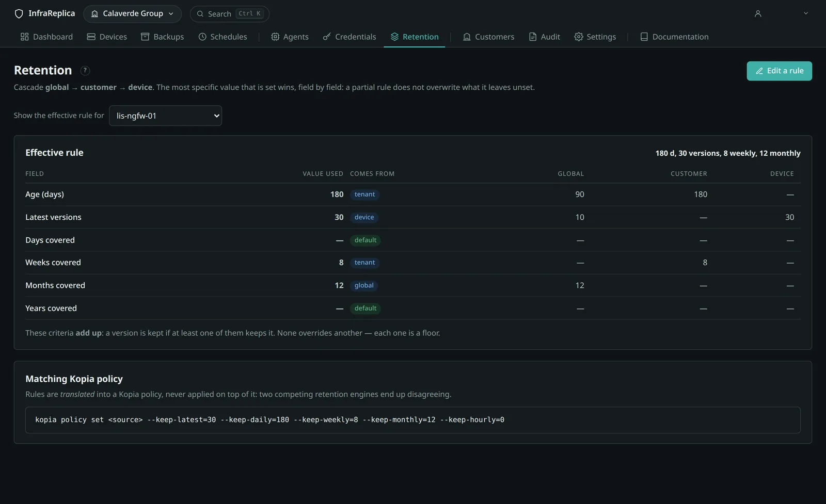Click the InfraReplica brand name
This screenshot has height=504, width=826.
click(x=52, y=13)
